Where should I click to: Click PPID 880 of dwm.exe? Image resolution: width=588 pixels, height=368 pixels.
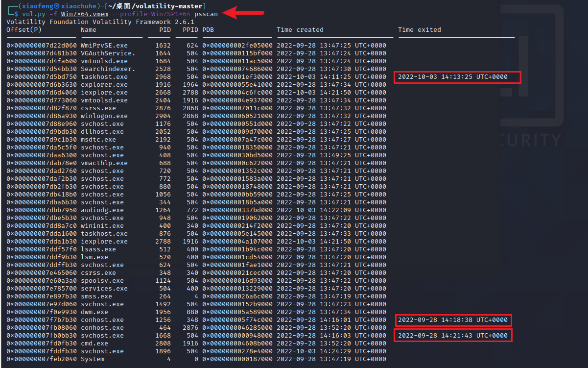[x=192, y=312]
